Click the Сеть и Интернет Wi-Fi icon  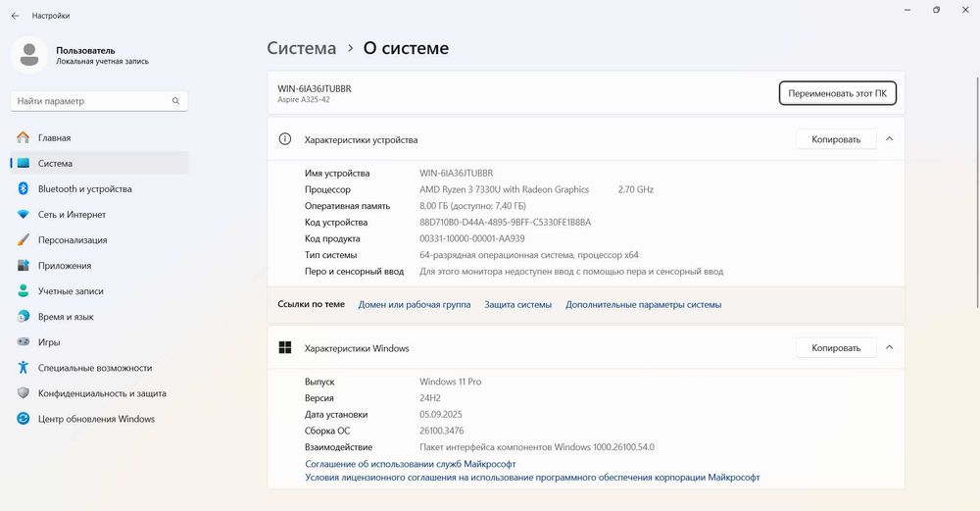[24, 215]
